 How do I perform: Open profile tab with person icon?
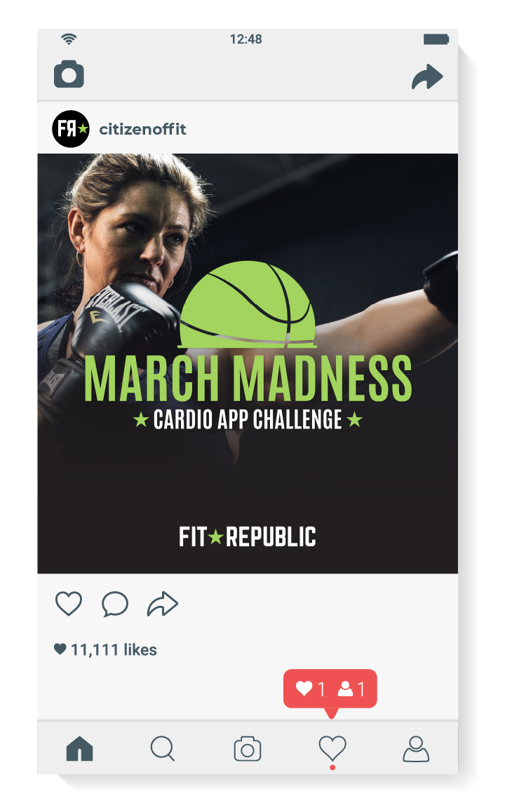pyautogui.click(x=416, y=749)
